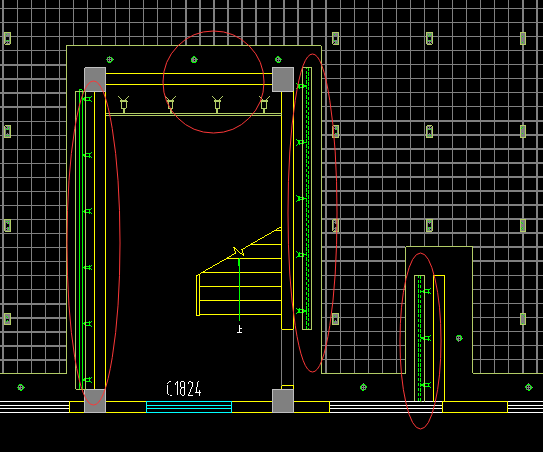Select the rightmost Y-shaped lamp symbol in the top row
Image resolution: width=543 pixels, height=452 pixels.
click(x=264, y=104)
